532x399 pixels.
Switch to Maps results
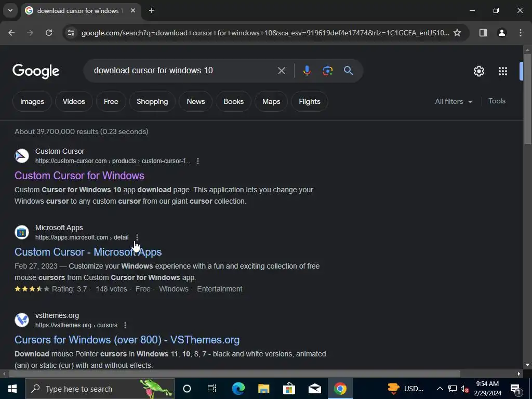tap(271, 101)
